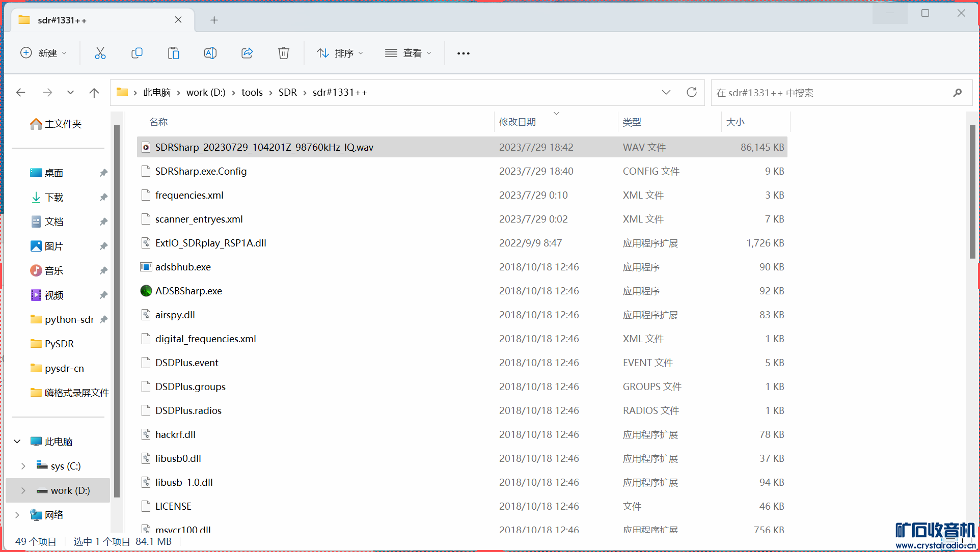Click the search box for sdr#1331++

click(830, 93)
